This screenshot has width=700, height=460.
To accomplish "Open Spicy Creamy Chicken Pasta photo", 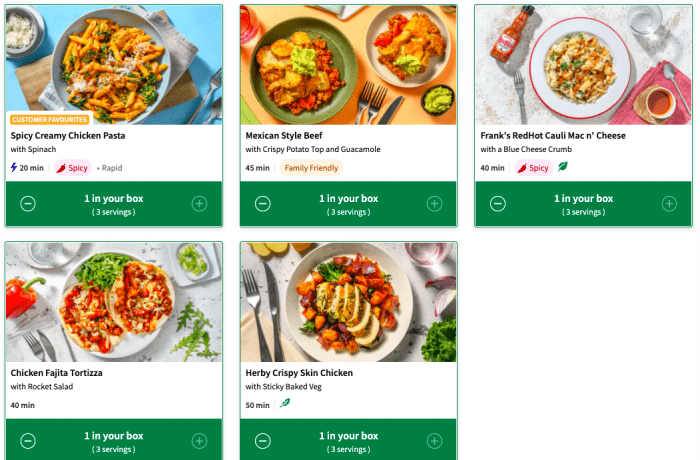I will pyautogui.click(x=114, y=60).
